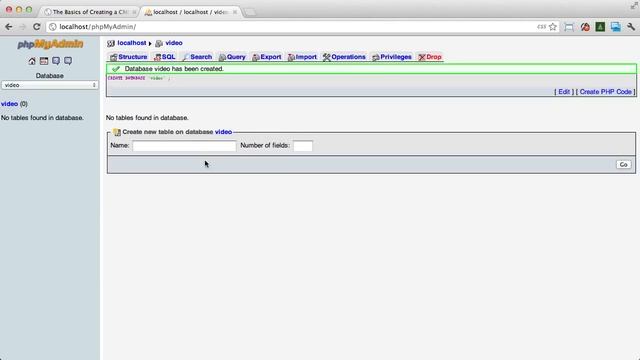Click the Edit link for the query
Image resolution: width=640 pixels, height=360 pixels.
[x=564, y=92]
